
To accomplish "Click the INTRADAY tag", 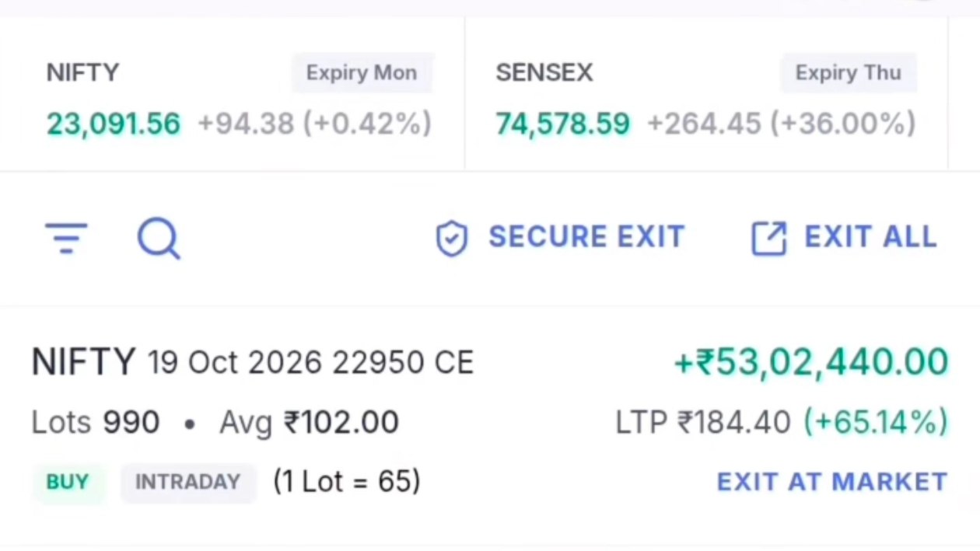I will click(187, 482).
